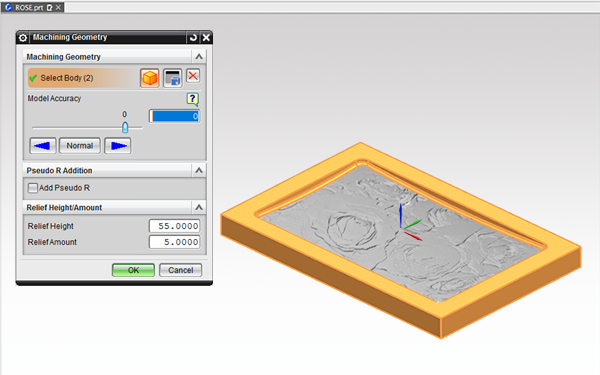Click the red X deselect icon
Image resolution: width=600 pixels, height=375 pixels.
coord(193,76)
